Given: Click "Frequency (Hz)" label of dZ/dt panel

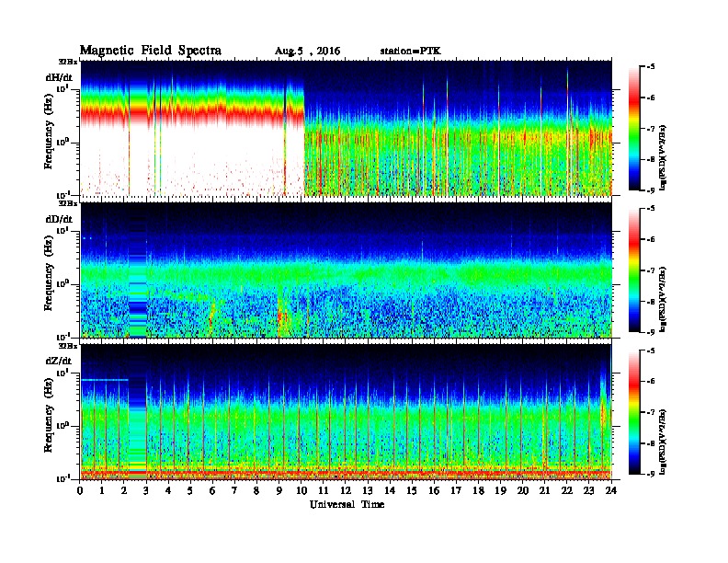Looking at the screenshot, I should tap(49, 415).
